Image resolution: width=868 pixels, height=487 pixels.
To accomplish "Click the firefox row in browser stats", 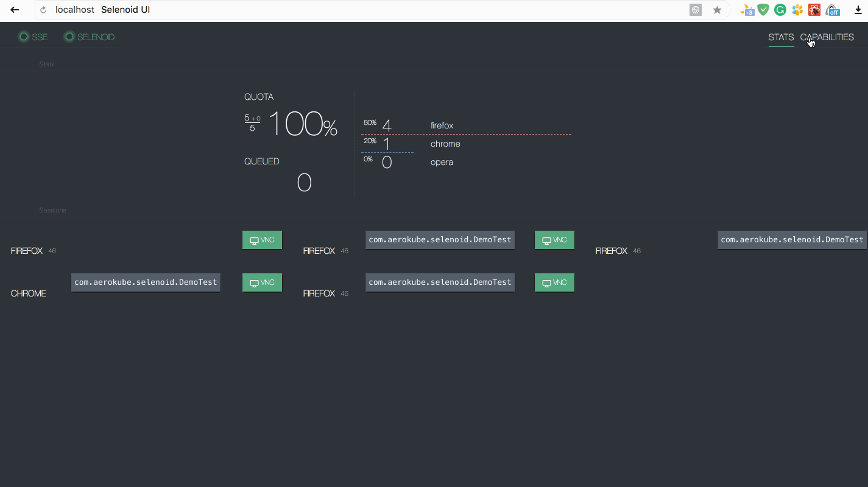I will (467, 125).
